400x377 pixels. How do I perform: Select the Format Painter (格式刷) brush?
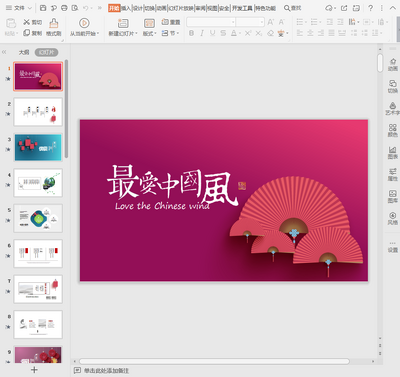point(54,27)
